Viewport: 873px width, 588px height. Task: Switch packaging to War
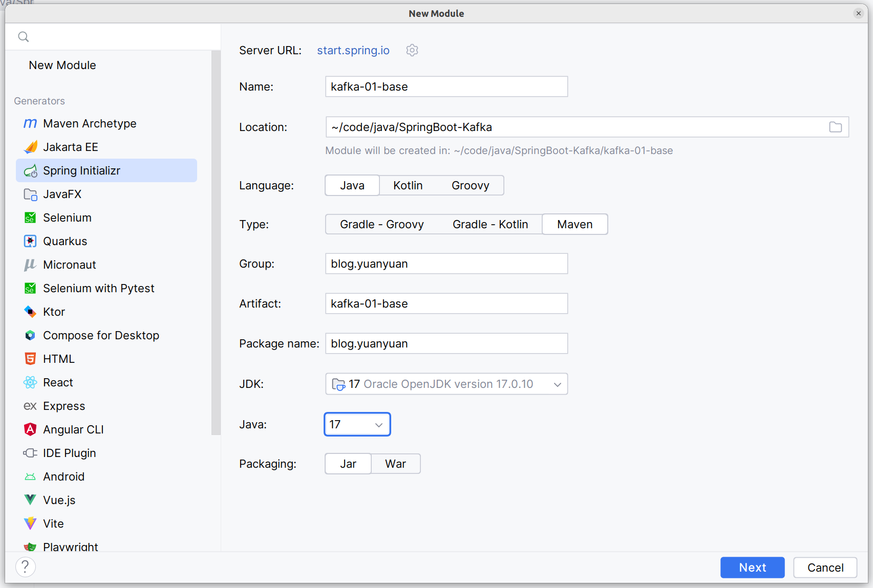(x=395, y=464)
